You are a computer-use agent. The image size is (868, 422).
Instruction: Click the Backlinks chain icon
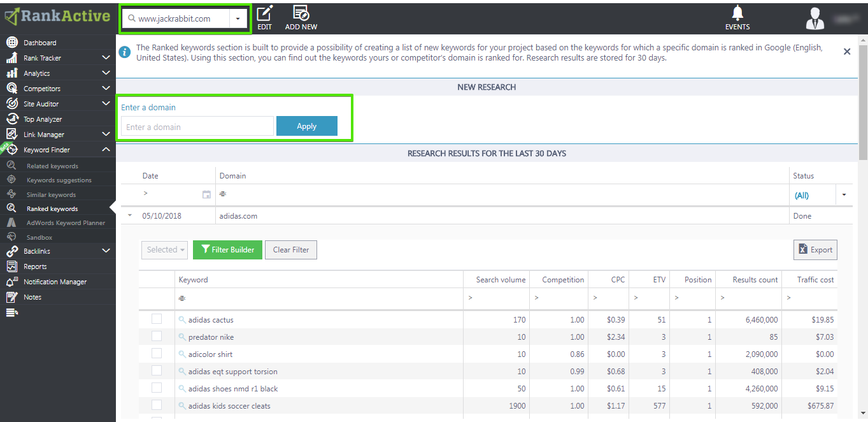(11, 251)
